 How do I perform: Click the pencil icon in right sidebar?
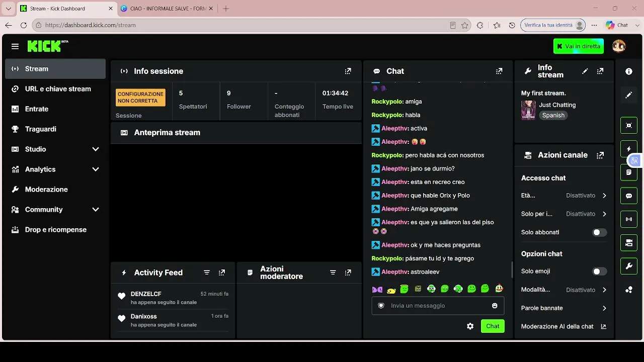(x=629, y=95)
